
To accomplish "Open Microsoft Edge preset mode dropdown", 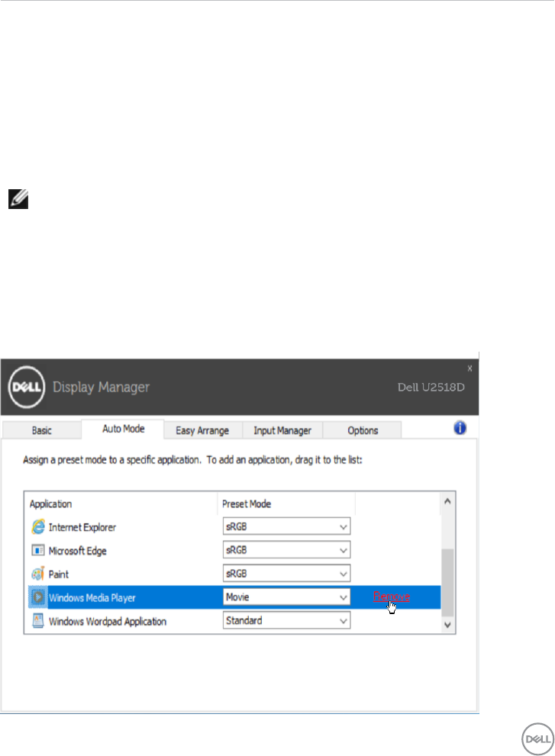I will point(287,550).
